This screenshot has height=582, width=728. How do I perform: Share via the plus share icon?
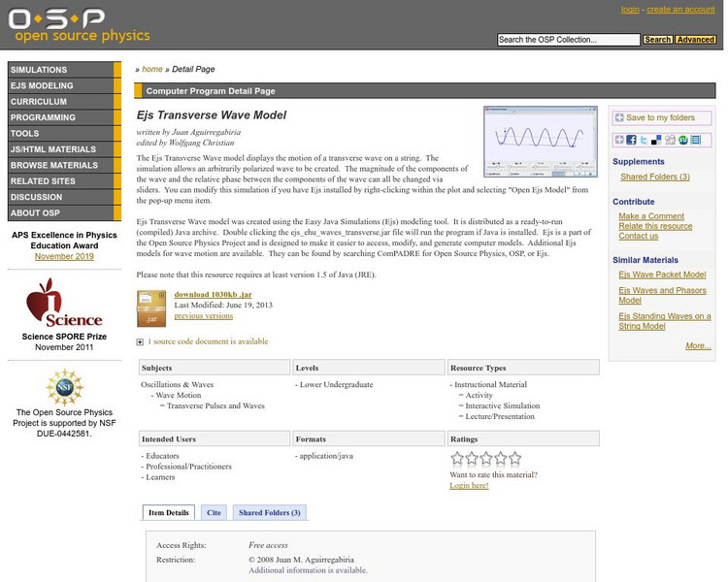619,140
